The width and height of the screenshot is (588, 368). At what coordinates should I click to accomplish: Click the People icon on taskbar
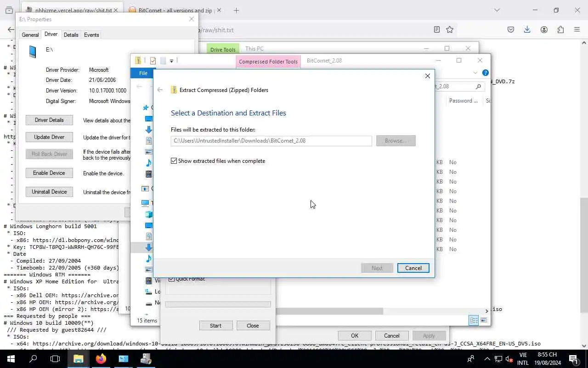point(471,359)
